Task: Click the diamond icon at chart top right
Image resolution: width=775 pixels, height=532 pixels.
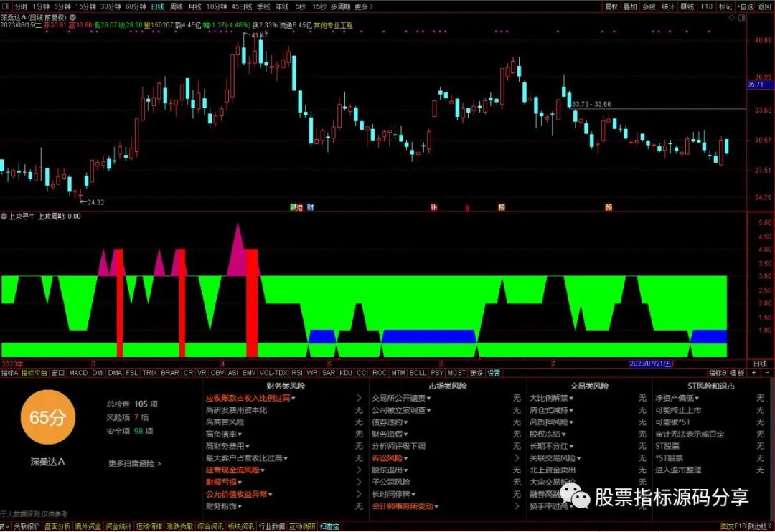Action: click(x=731, y=18)
